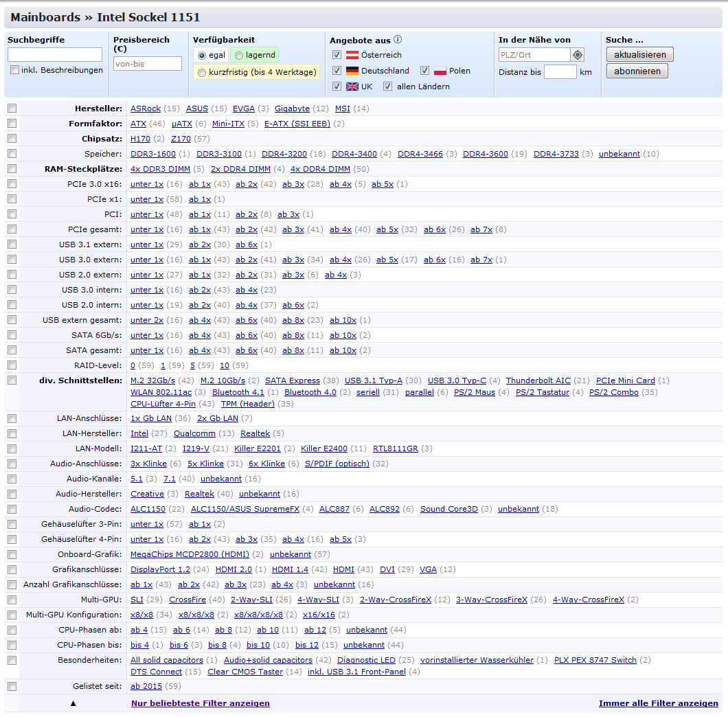Select RAID-Level 10 link

point(225,365)
